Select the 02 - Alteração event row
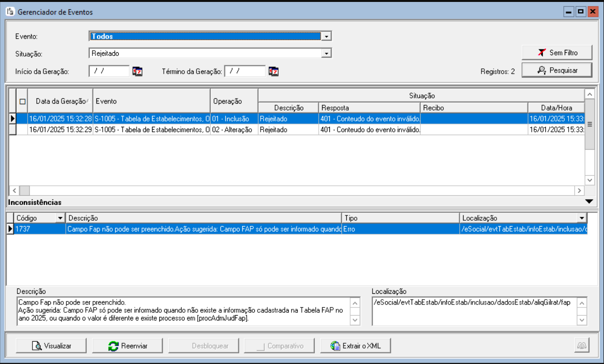This screenshot has width=604, height=364. 145,130
